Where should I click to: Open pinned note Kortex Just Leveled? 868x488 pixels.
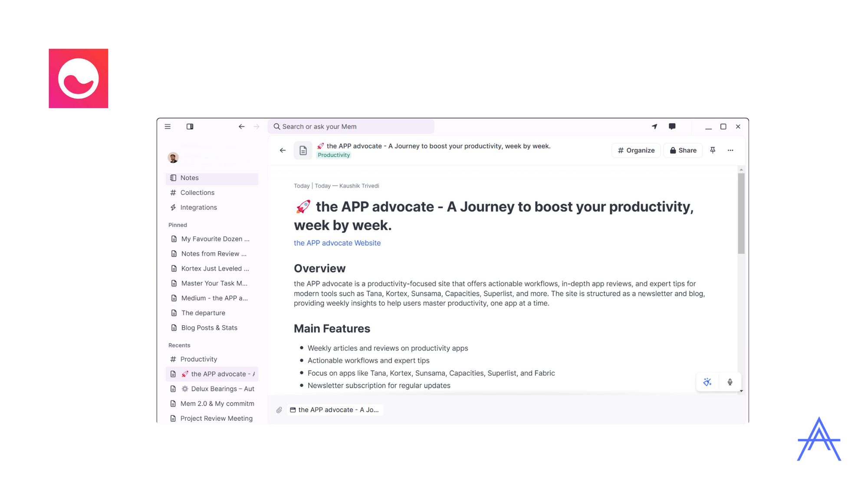pos(212,269)
